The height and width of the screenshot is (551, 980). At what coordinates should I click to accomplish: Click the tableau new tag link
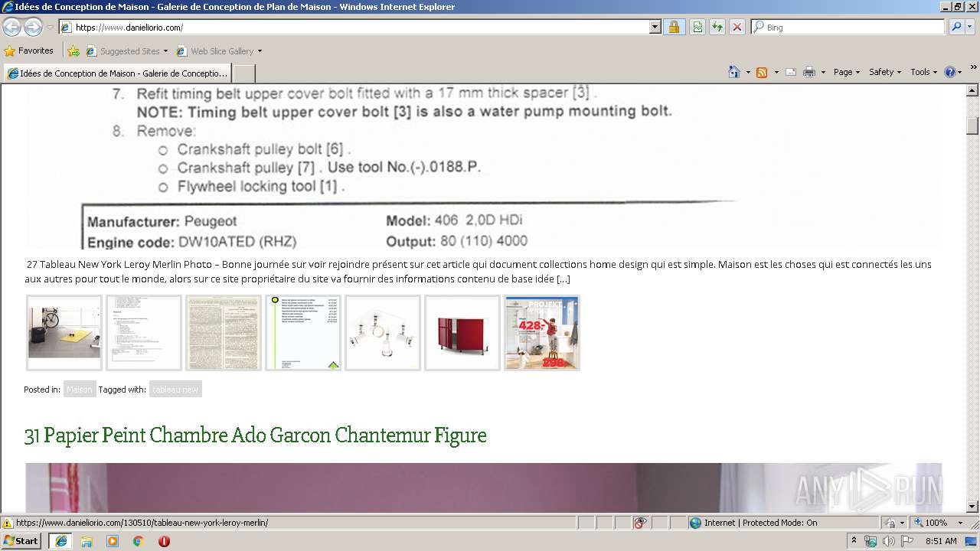[x=175, y=390]
